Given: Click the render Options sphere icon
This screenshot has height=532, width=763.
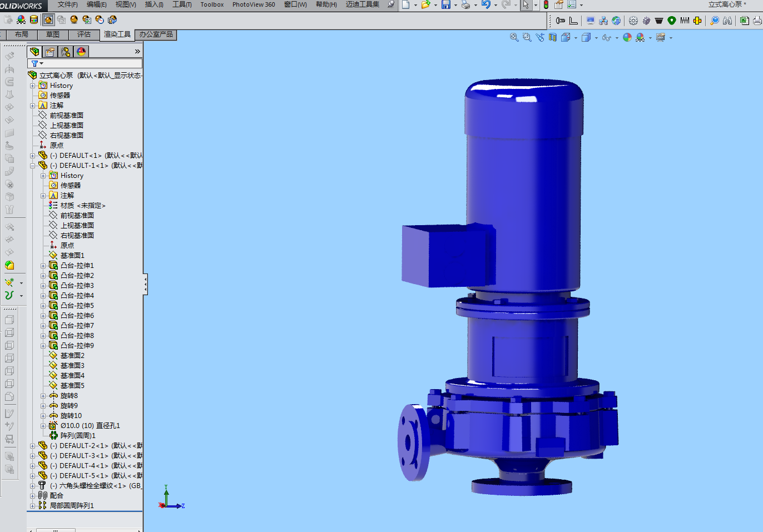Looking at the screenshot, I should pyautogui.click(x=87, y=19).
